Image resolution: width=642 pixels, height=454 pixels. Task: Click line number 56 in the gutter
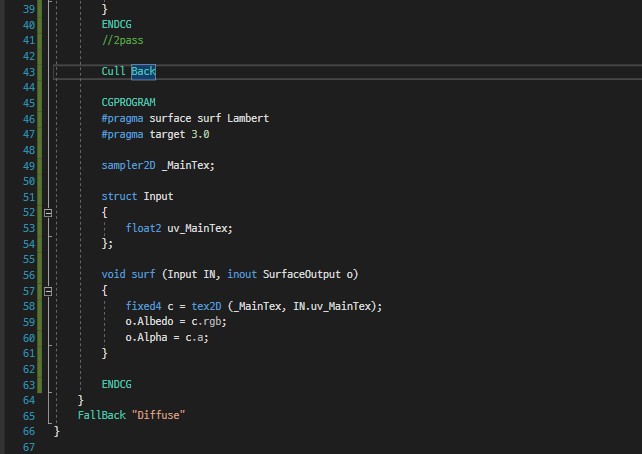29,275
